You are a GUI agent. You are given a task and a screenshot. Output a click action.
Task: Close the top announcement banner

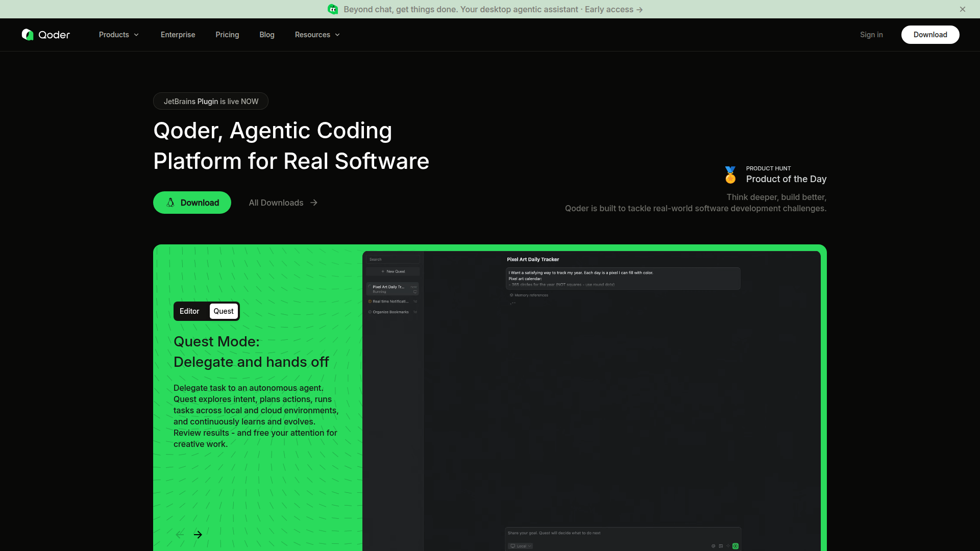pos(962,9)
